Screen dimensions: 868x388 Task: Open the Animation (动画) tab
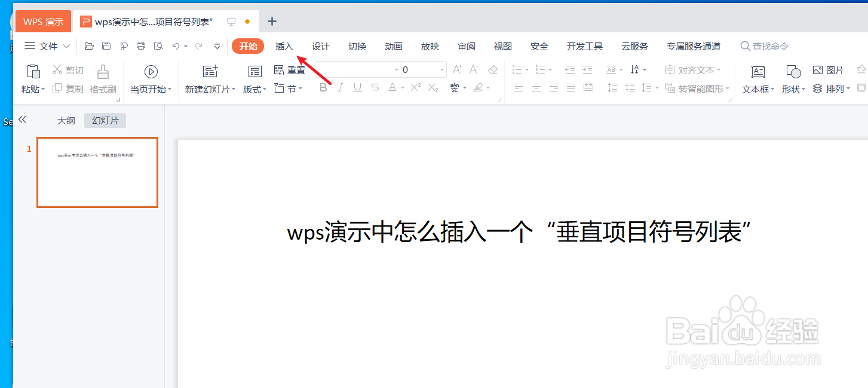(394, 46)
